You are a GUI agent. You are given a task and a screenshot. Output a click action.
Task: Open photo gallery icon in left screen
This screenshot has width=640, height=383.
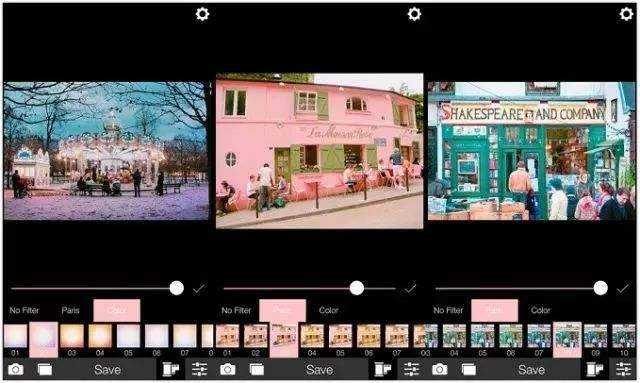(x=44, y=370)
